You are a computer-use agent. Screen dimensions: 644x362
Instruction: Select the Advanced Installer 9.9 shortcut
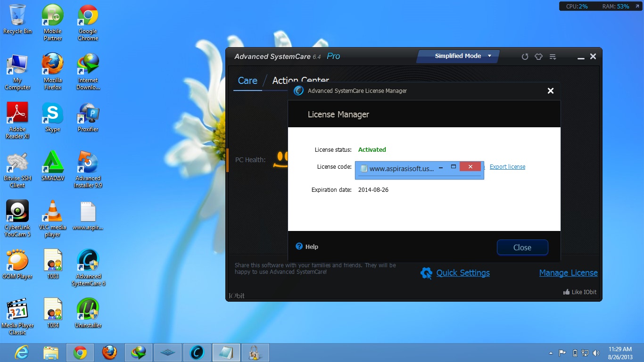(88, 170)
